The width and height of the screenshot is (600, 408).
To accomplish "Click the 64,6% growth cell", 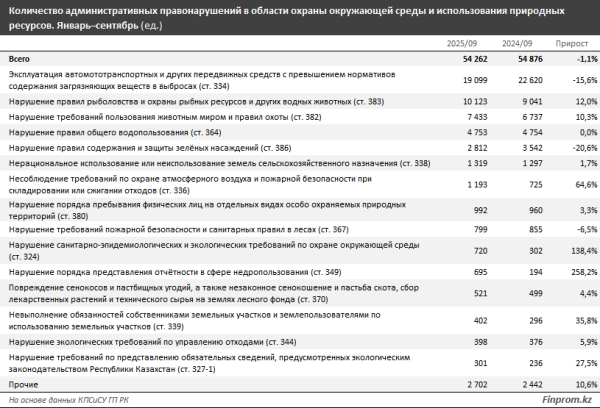I will click(x=583, y=186).
